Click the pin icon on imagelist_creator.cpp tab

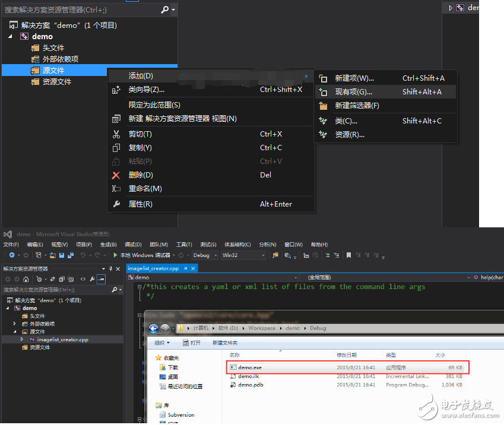[185, 268]
